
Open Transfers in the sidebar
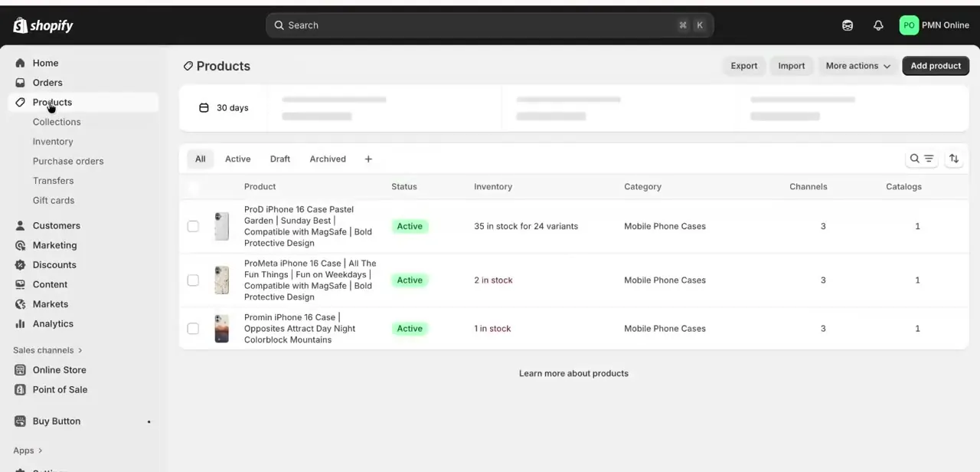coord(54,181)
